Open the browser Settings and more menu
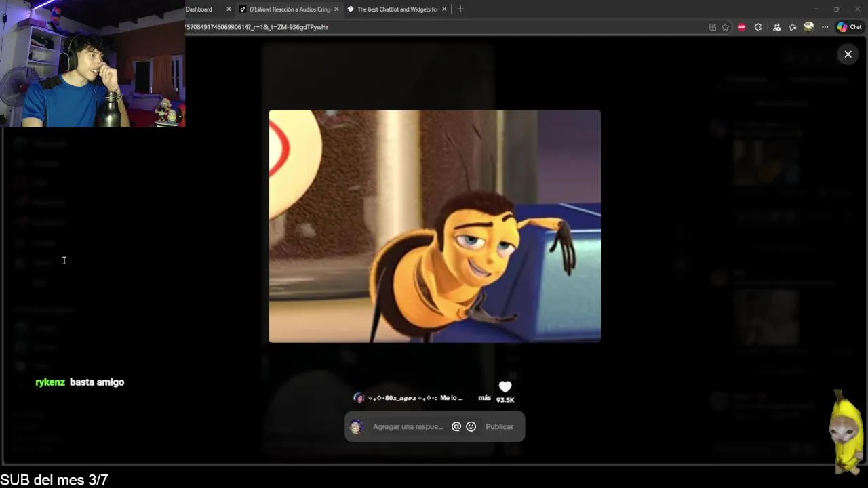Image resolution: width=868 pixels, height=488 pixels. pyautogui.click(x=825, y=27)
